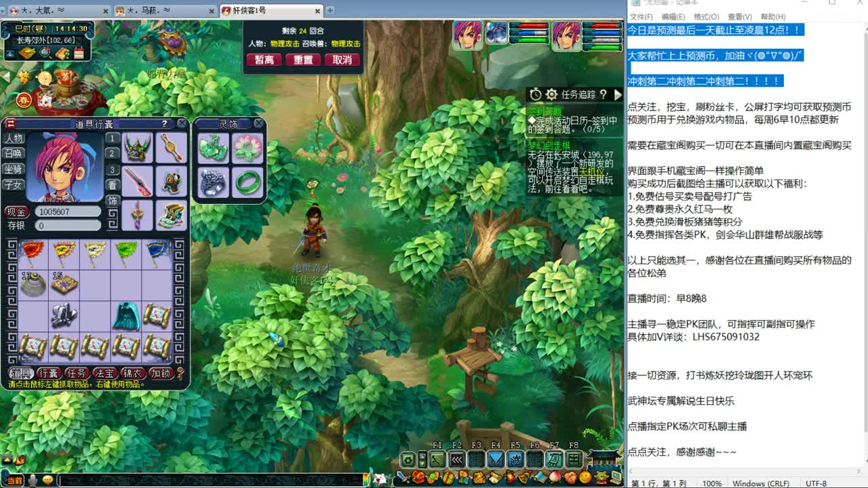
Task: Click the boots equipment slot
Action: (171, 214)
